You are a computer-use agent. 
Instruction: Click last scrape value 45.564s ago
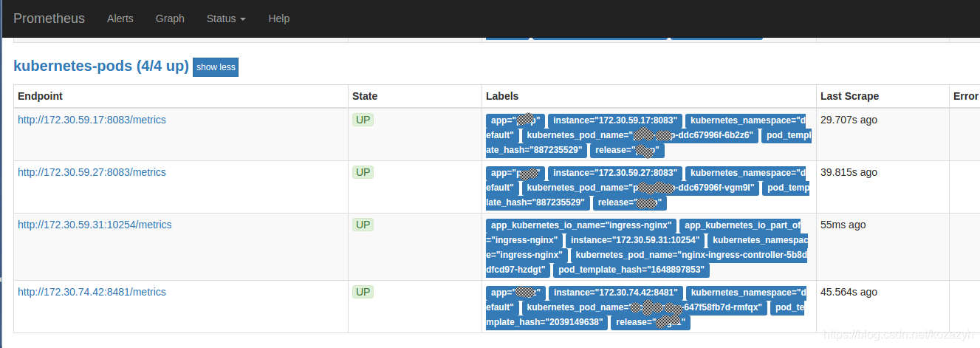coord(849,292)
